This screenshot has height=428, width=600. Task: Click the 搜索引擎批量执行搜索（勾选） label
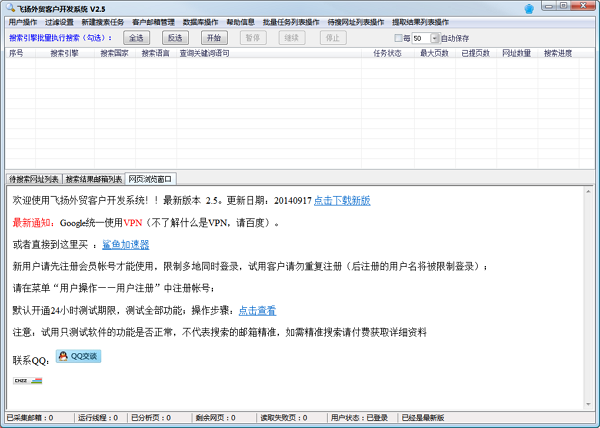[60, 38]
